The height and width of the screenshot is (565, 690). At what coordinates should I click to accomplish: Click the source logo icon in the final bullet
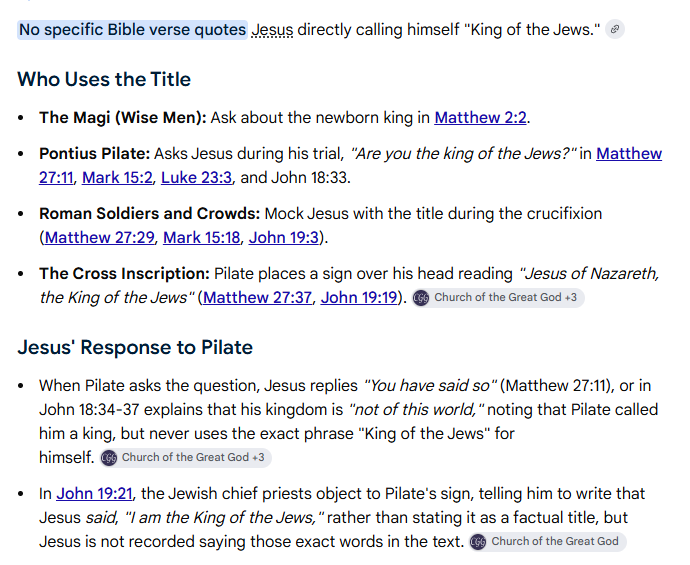(478, 541)
